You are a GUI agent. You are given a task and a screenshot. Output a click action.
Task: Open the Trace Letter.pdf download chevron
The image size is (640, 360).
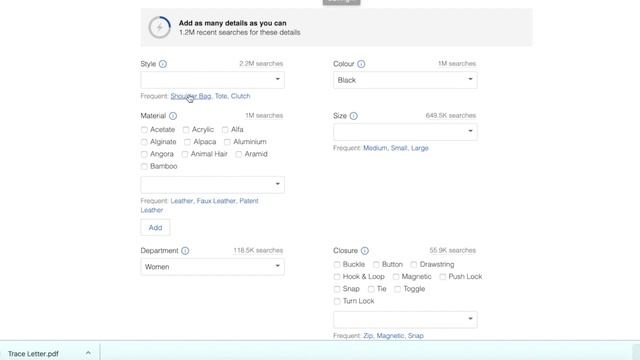pos(88,353)
